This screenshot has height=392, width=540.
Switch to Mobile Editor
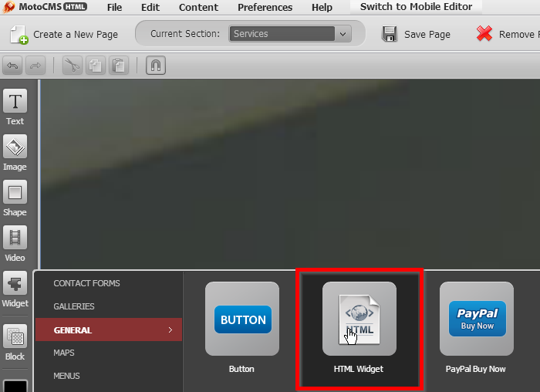tap(416, 7)
